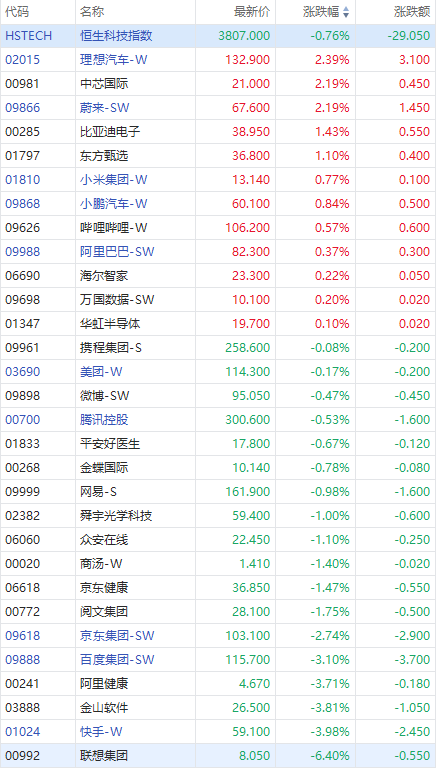Viewport: 436px width, 770px height.
Task: Open the 京东集团-SW stock link
Action: point(117,636)
